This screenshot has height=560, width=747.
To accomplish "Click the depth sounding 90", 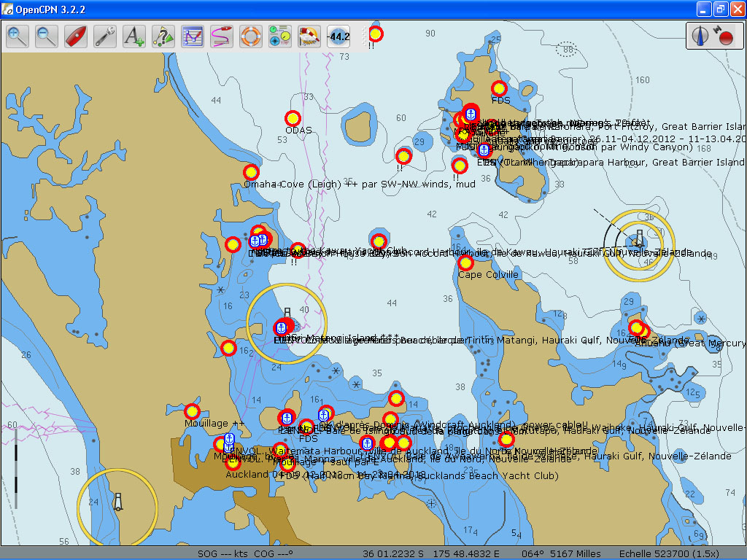I will click(x=430, y=34).
